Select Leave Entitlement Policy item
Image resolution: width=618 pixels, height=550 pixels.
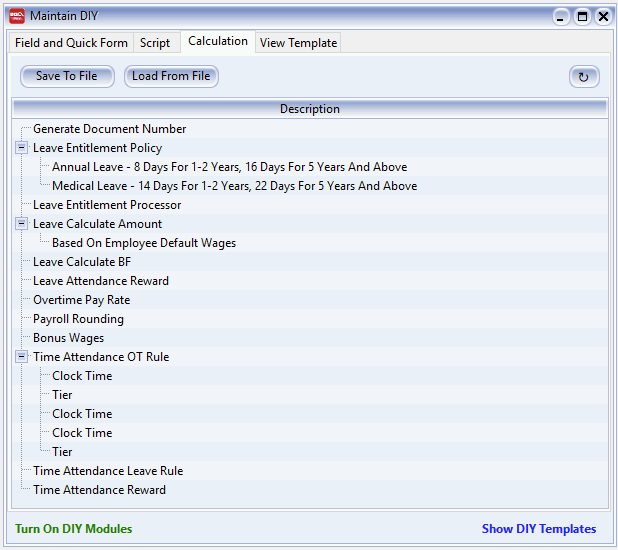[x=97, y=148]
